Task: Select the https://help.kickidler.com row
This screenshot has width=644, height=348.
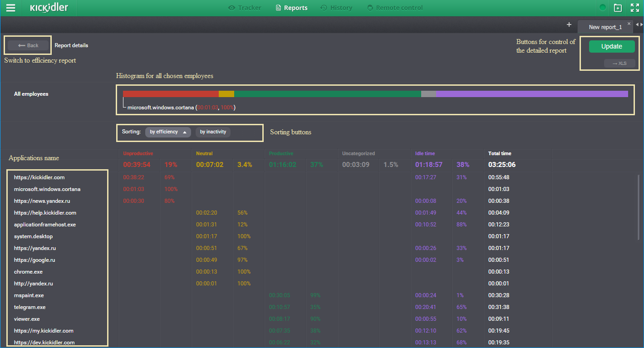Action: click(x=45, y=213)
